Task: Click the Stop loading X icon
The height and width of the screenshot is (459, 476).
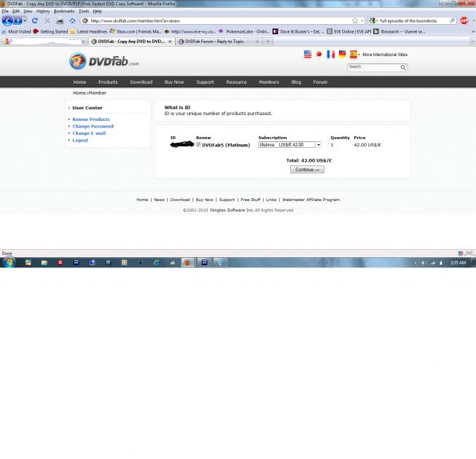Action: (x=47, y=20)
